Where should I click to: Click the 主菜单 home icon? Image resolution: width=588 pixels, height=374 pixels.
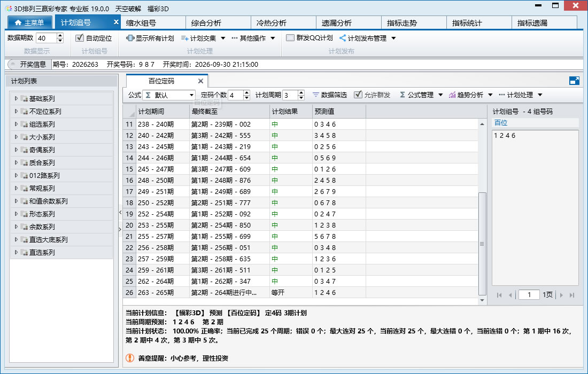pyautogui.click(x=18, y=22)
